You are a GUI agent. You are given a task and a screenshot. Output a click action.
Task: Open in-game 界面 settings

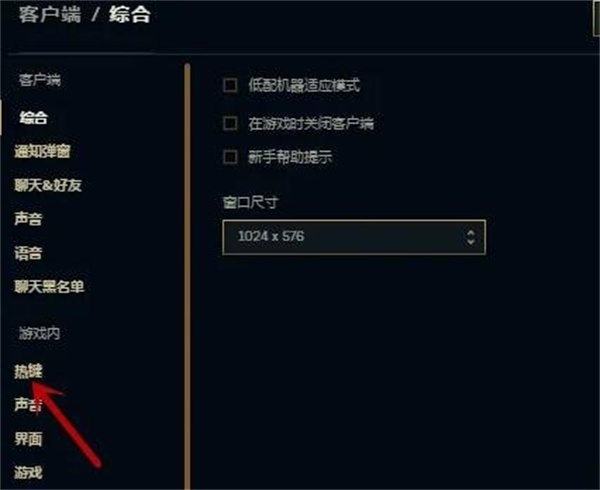click(x=28, y=439)
